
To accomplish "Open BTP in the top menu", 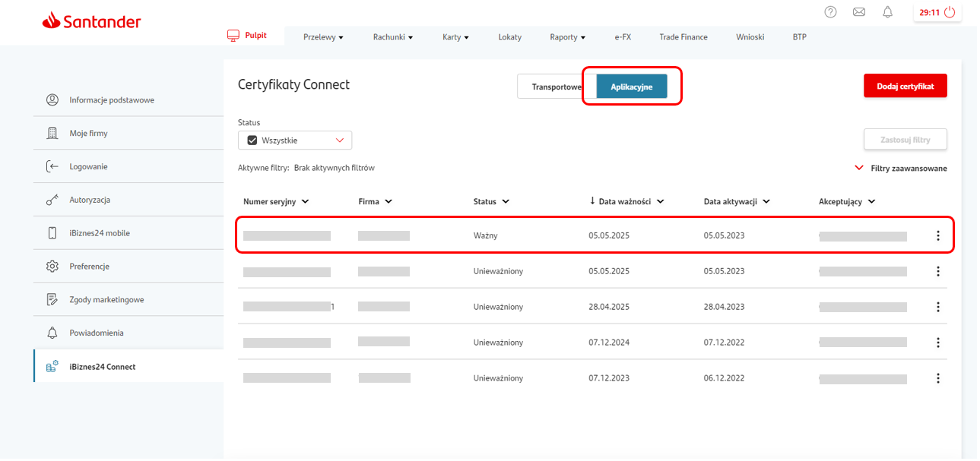I will coord(800,37).
